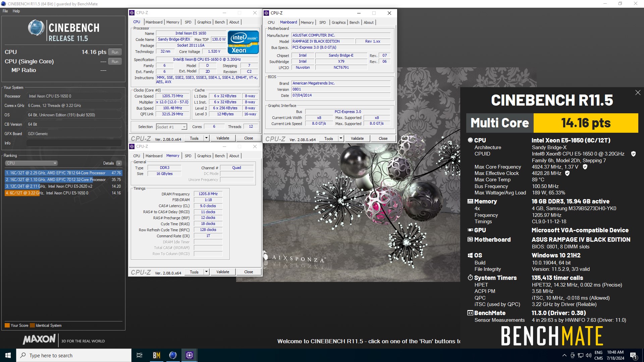Switch to About tab in Mainboard CPU-Z window
Screen dimensions: 644x362
point(369,22)
